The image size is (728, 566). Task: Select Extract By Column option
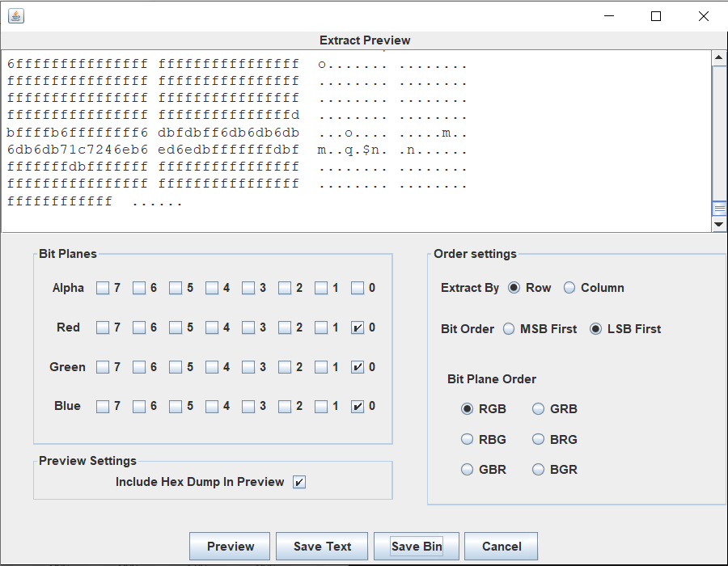pos(569,288)
